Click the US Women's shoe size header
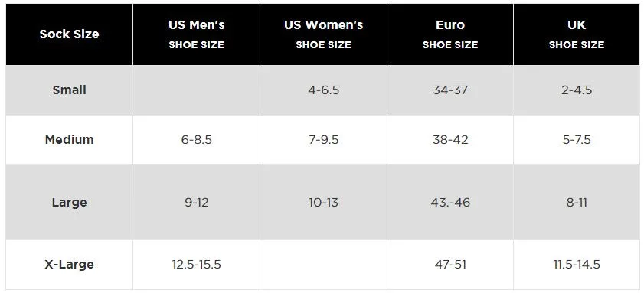 [x=324, y=34]
